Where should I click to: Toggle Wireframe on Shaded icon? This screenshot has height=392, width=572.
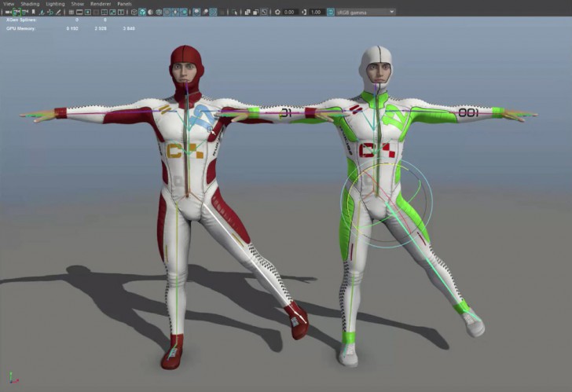[x=159, y=12]
